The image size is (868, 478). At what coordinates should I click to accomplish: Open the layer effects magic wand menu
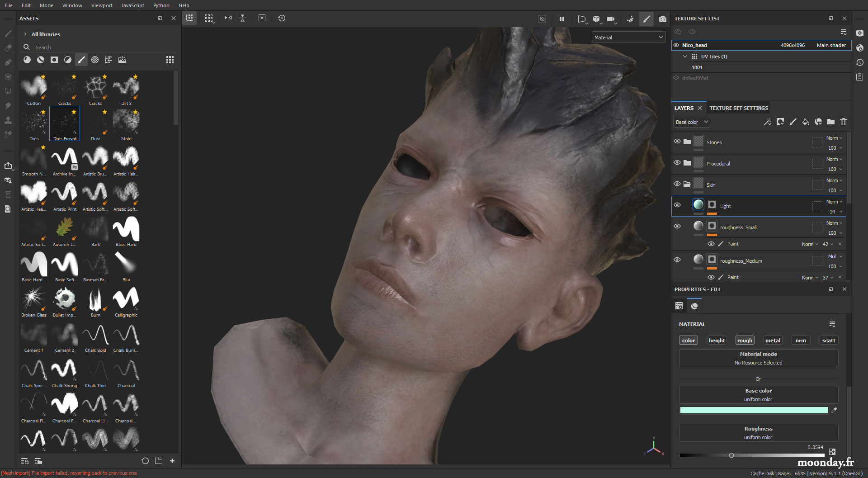[x=768, y=122]
